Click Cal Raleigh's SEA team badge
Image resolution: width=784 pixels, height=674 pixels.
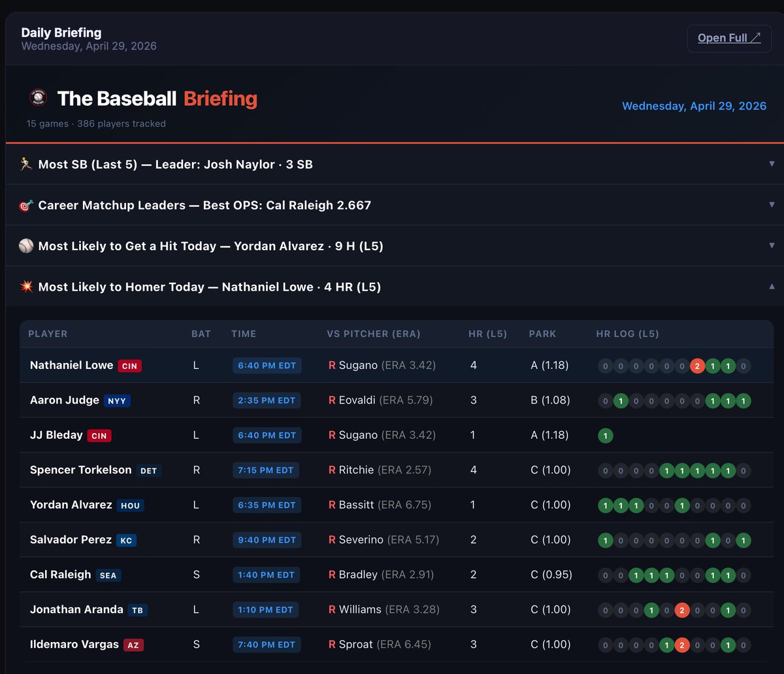click(108, 575)
